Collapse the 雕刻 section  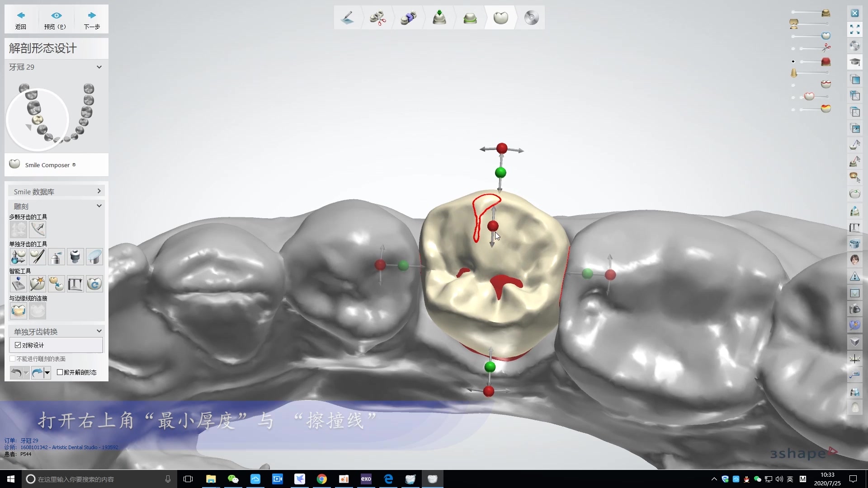tap(99, 206)
